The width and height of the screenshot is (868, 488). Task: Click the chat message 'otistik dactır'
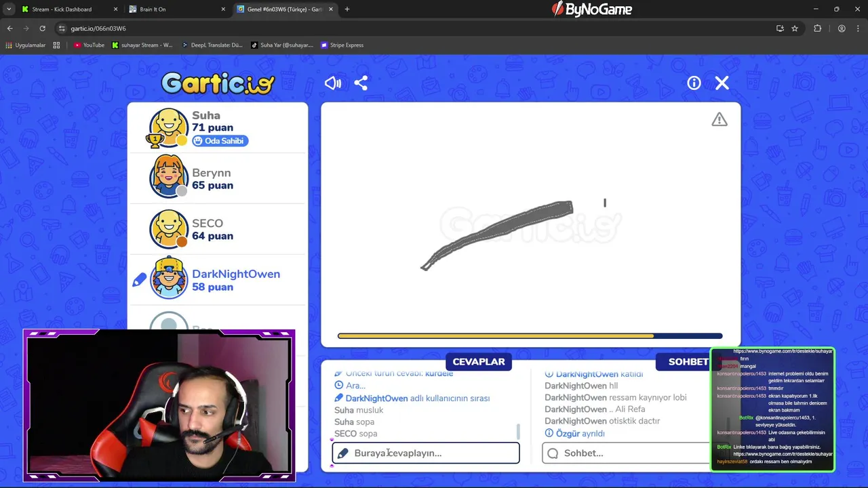pos(602,421)
